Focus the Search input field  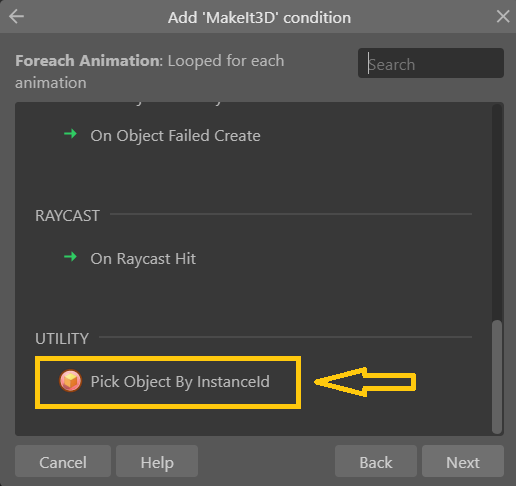pyautogui.click(x=431, y=63)
